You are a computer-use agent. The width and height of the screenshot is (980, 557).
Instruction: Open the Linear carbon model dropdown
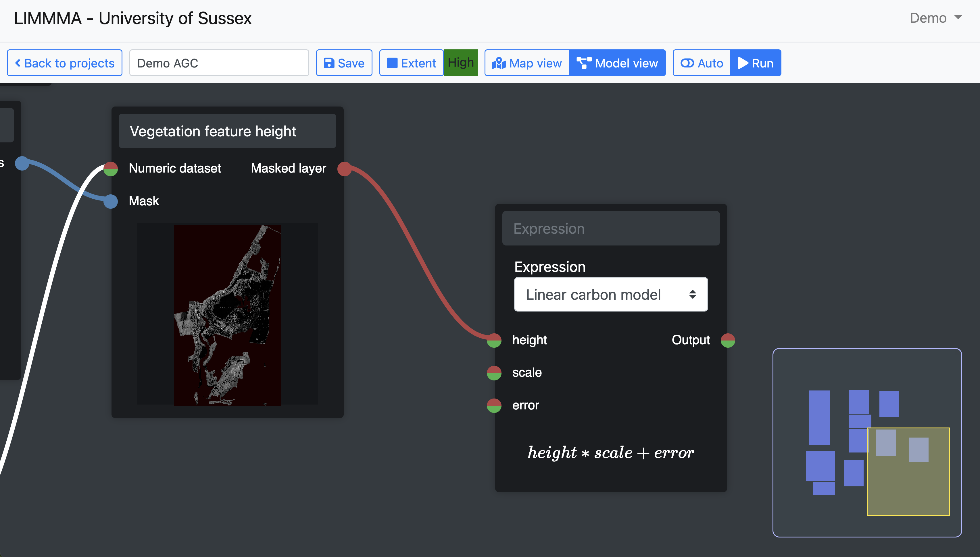coord(611,295)
